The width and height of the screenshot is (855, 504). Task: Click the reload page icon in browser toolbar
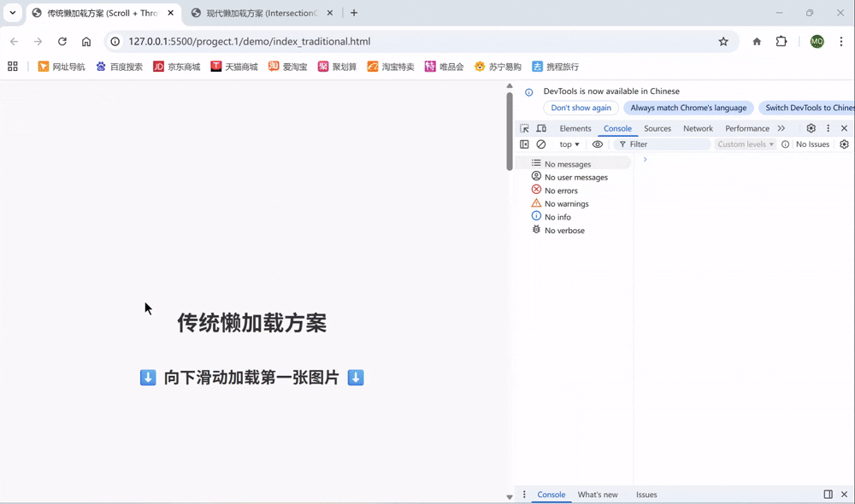coord(62,41)
